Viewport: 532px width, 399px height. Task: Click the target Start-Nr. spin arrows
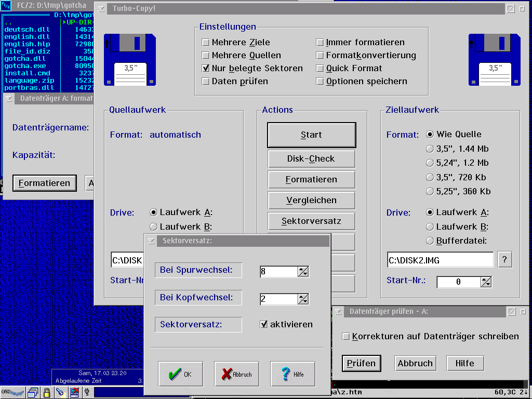pyautogui.click(x=486, y=282)
